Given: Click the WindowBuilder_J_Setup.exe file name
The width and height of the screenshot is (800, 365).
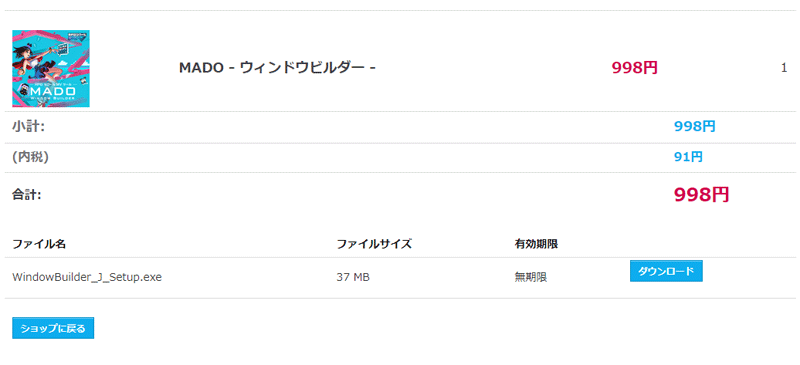Looking at the screenshot, I should click(x=87, y=277).
